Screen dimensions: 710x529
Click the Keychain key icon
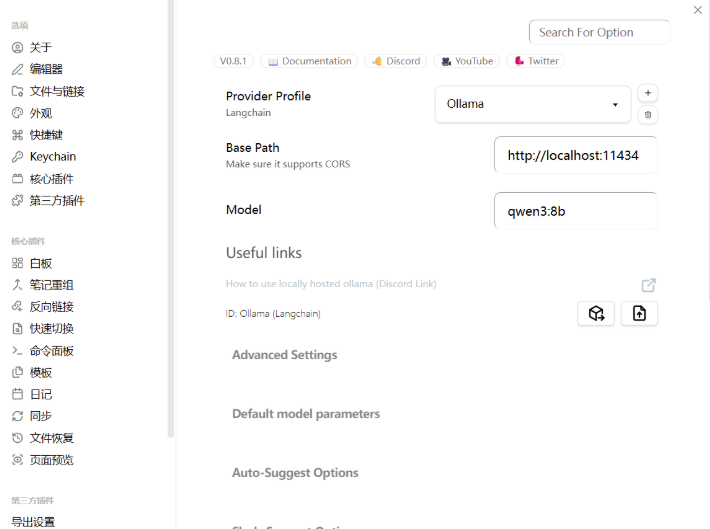(17, 157)
